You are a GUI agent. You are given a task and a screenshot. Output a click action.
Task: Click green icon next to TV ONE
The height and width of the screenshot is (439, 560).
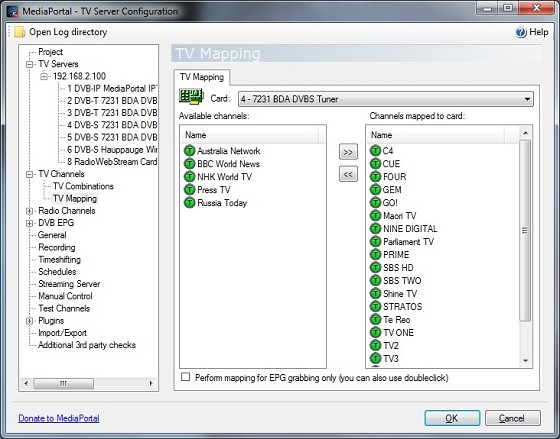point(375,333)
